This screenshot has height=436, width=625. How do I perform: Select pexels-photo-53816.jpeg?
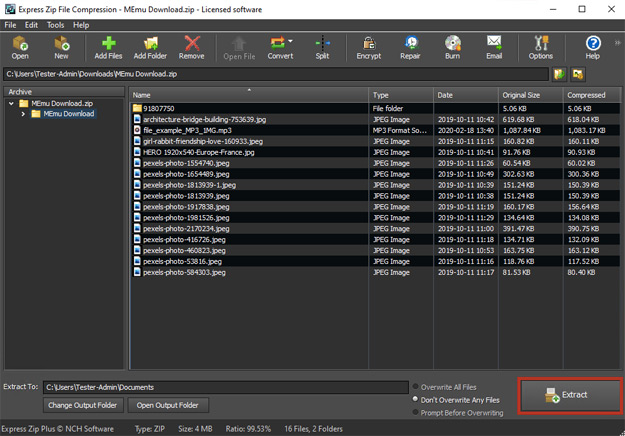[x=375, y=261]
